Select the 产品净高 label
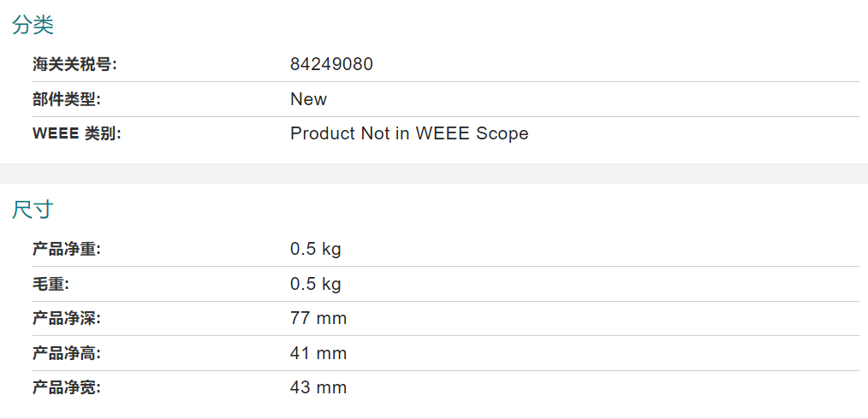This screenshot has height=419, width=868. coord(67,353)
